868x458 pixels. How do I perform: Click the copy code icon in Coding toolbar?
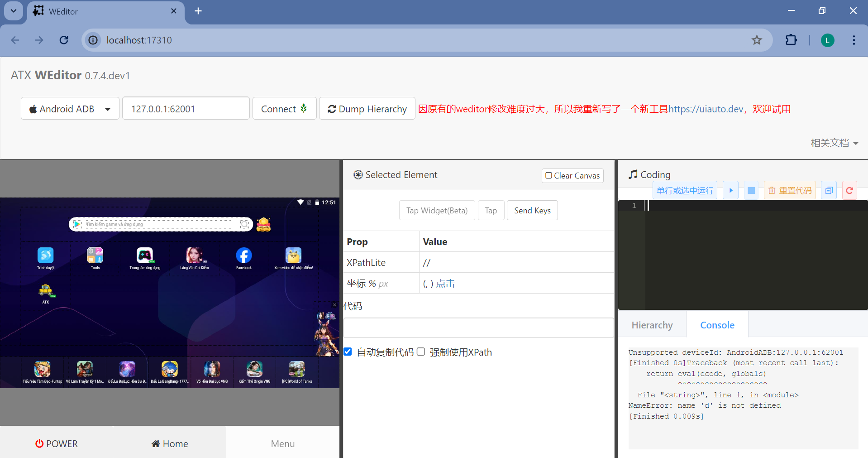(x=829, y=190)
